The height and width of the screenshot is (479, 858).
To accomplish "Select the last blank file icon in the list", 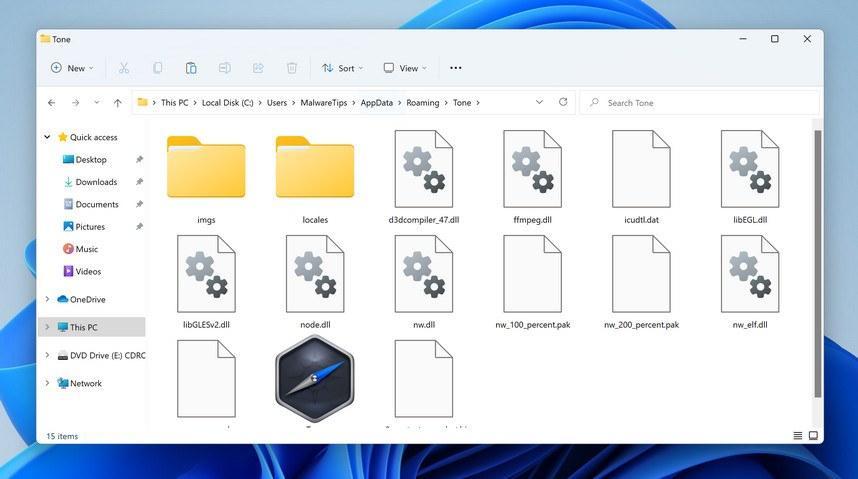I will click(x=424, y=379).
